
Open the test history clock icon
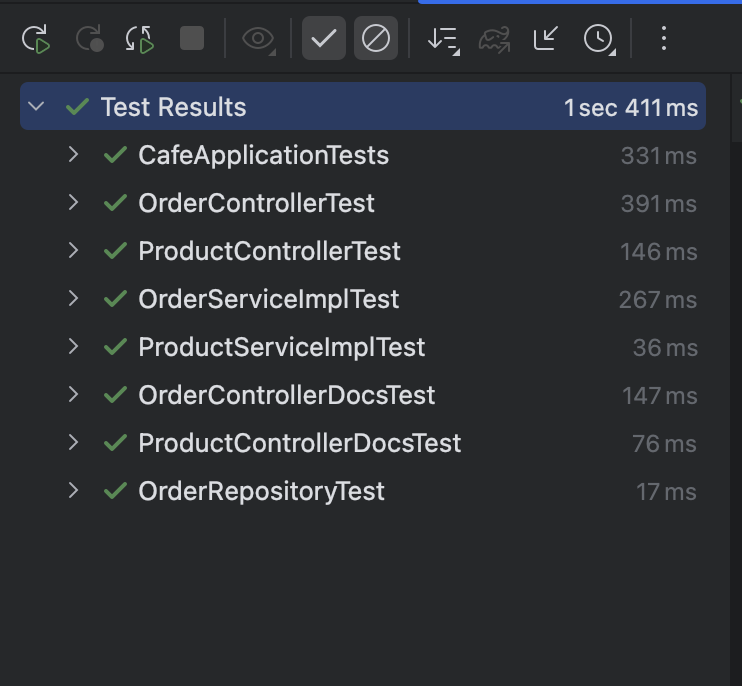[598, 39]
